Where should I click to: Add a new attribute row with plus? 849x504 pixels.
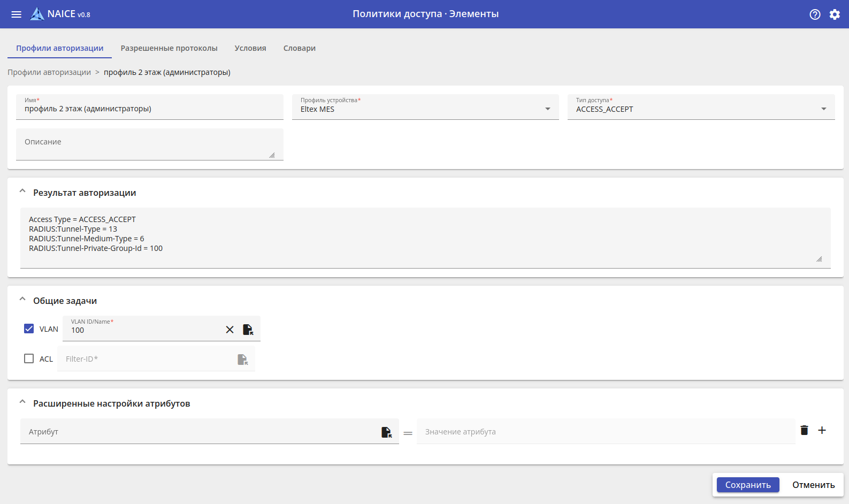[822, 430]
